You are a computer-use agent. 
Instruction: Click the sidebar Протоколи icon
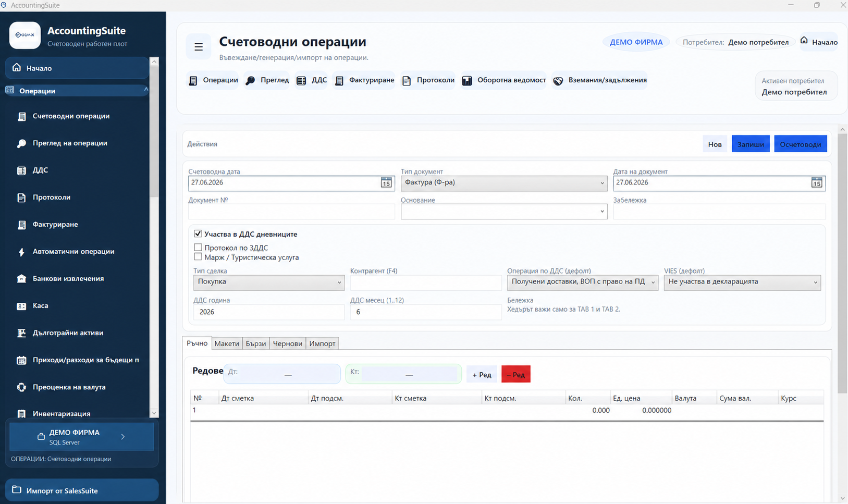(x=21, y=198)
